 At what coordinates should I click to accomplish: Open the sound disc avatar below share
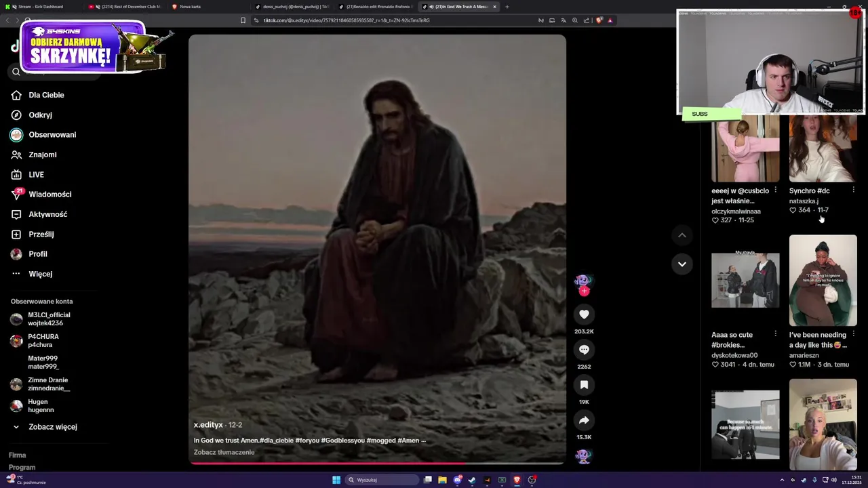coord(583,456)
